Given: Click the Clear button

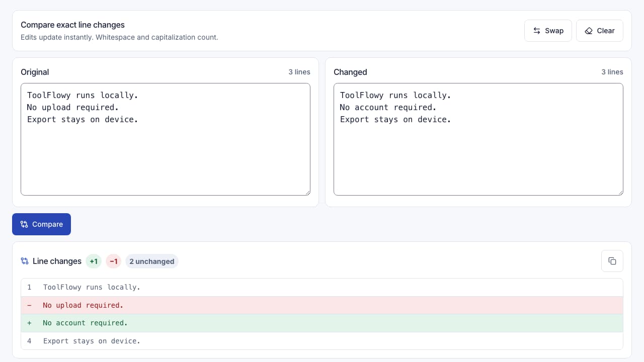Looking at the screenshot, I should tap(599, 31).
